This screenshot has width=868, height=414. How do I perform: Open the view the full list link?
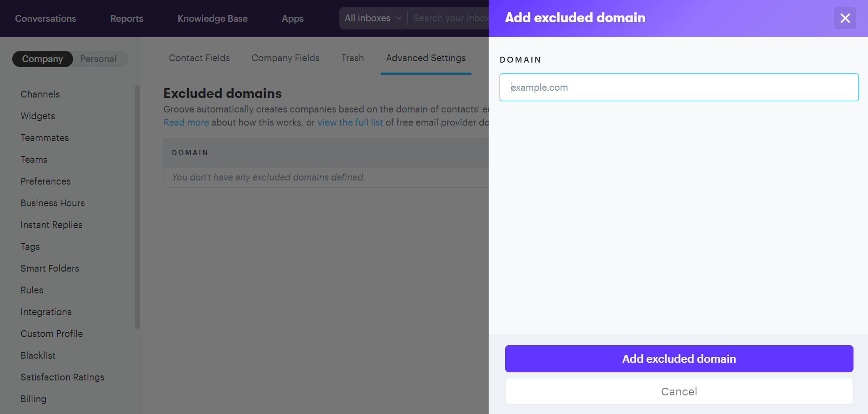tap(350, 122)
